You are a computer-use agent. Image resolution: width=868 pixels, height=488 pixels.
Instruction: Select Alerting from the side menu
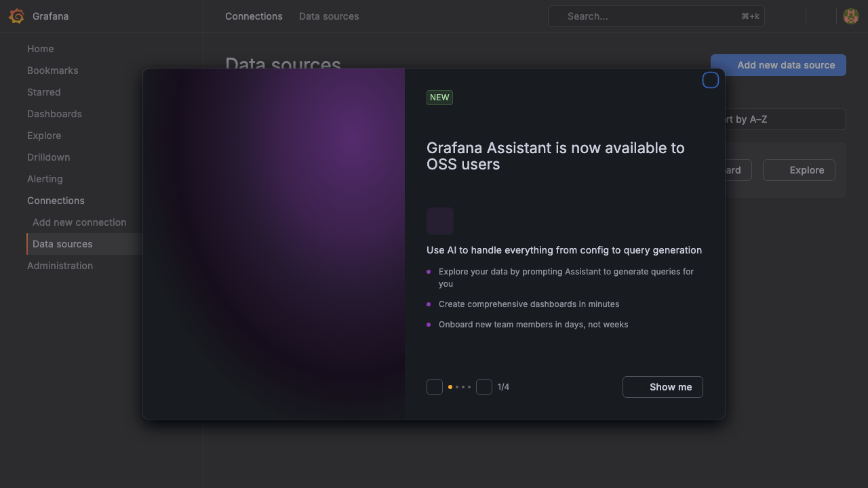click(45, 179)
